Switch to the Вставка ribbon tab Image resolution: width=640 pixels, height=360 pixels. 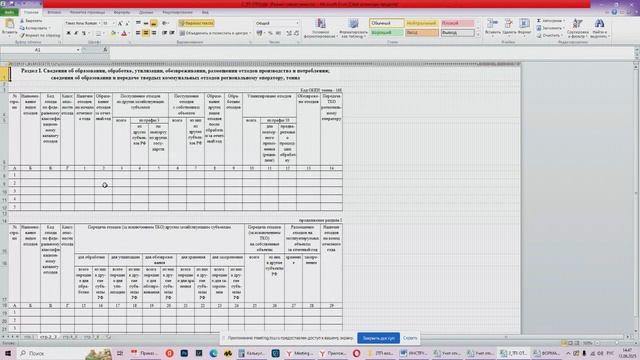pyautogui.click(x=54, y=12)
